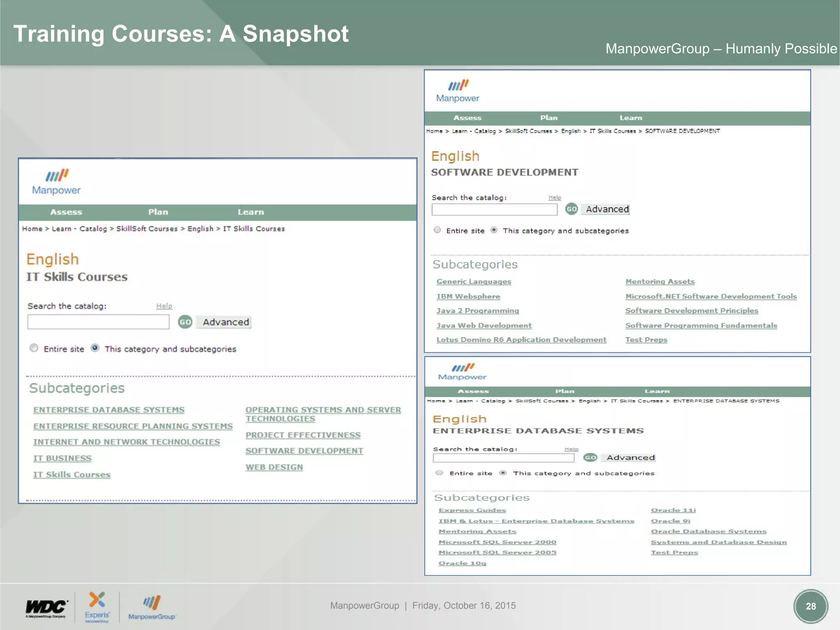This screenshot has width=840, height=630.
Task: Open Software Development Principles link
Action: tap(692, 310)
